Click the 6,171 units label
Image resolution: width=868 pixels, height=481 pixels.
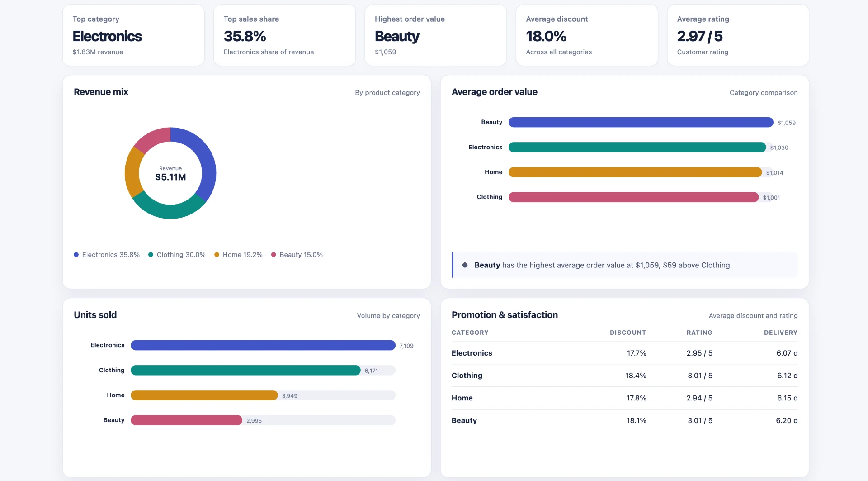[372, 371]
